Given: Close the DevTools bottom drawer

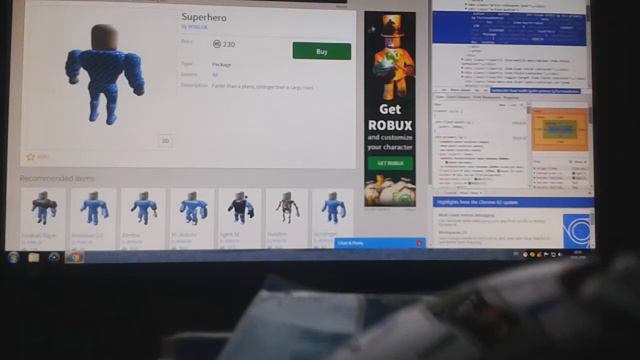Looking at the screenshot, I should pyautogui.click(x=589, y=193).
